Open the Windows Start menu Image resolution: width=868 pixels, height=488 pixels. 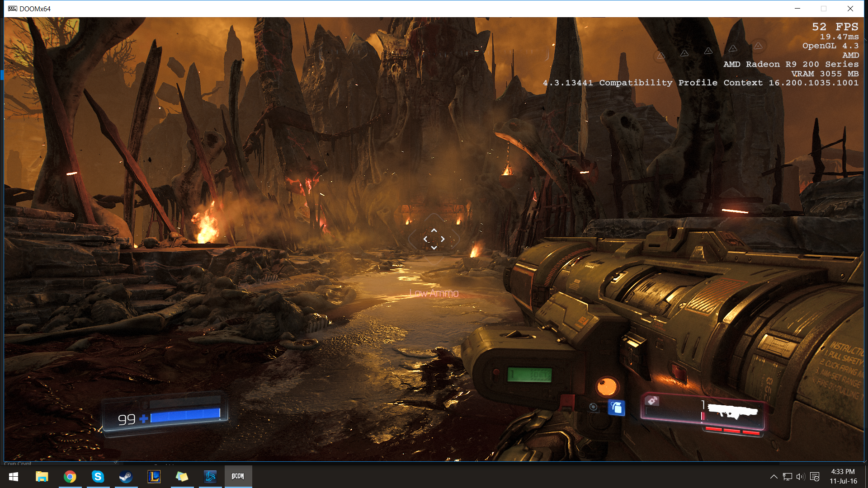pyautogui.click(x=13, y=477)
